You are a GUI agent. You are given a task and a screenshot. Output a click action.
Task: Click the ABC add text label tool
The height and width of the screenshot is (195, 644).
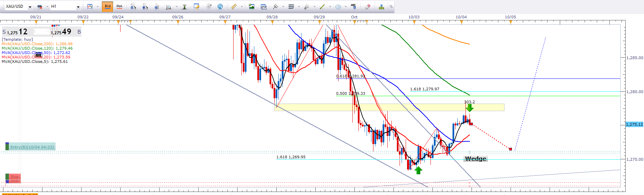[x=353, y=6]
